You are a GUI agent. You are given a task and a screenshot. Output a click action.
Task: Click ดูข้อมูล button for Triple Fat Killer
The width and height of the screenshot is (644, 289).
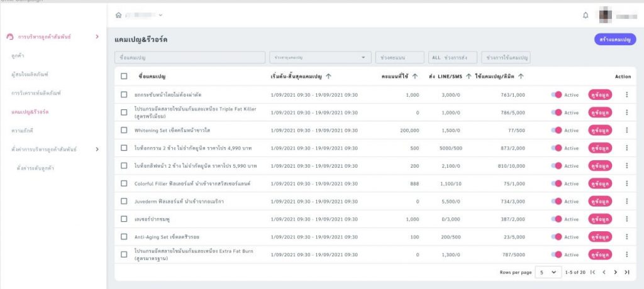coord(600,112)
